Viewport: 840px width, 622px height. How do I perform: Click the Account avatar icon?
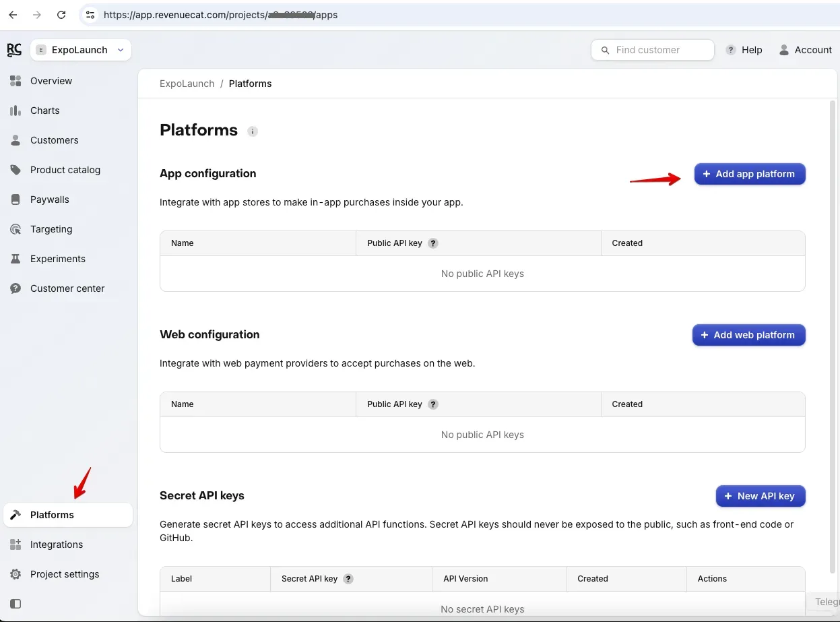tap(784, 50)
